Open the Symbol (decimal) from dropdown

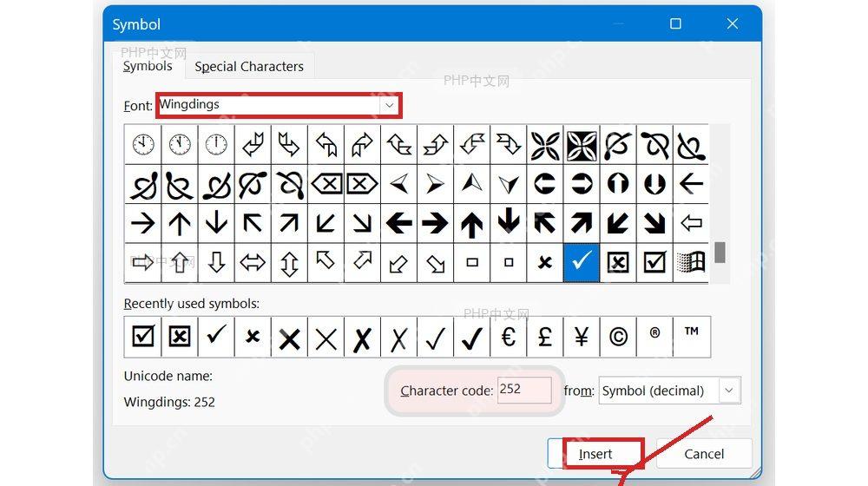click(669, 391)
